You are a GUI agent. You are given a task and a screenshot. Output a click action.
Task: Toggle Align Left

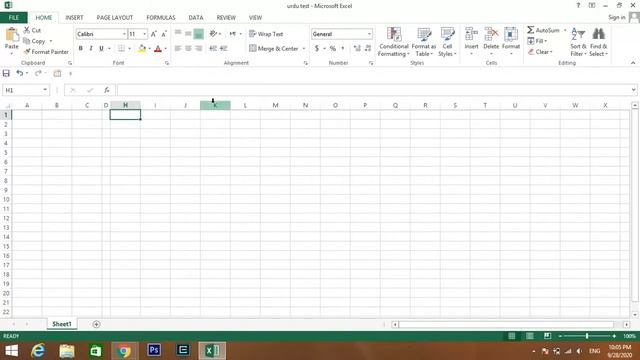point(178,48)
